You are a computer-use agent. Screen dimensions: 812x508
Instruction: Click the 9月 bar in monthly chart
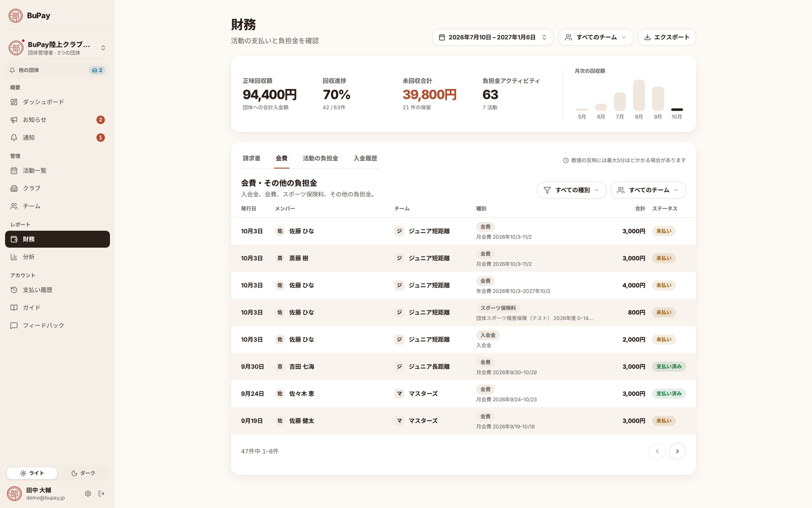pyautogui.click(x=658, y=98)
